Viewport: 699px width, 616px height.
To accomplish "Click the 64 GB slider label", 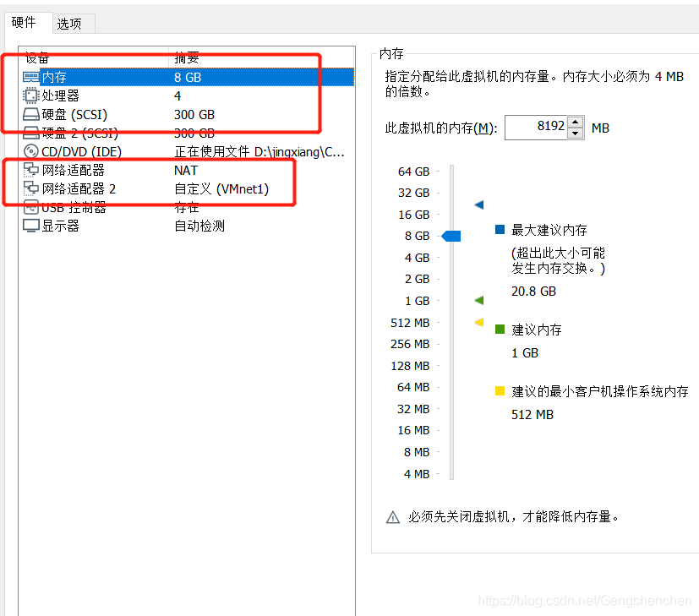I will (413, 172).
